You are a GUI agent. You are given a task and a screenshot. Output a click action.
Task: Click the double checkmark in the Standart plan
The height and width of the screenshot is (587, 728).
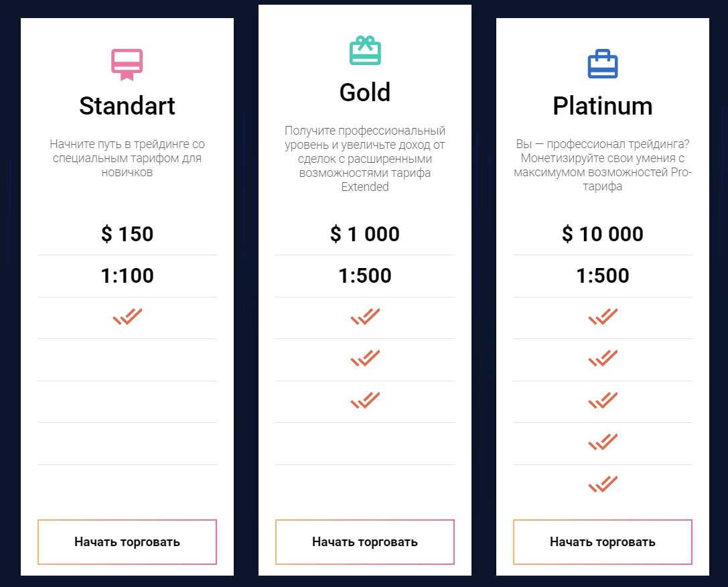[x=127, y=317]
